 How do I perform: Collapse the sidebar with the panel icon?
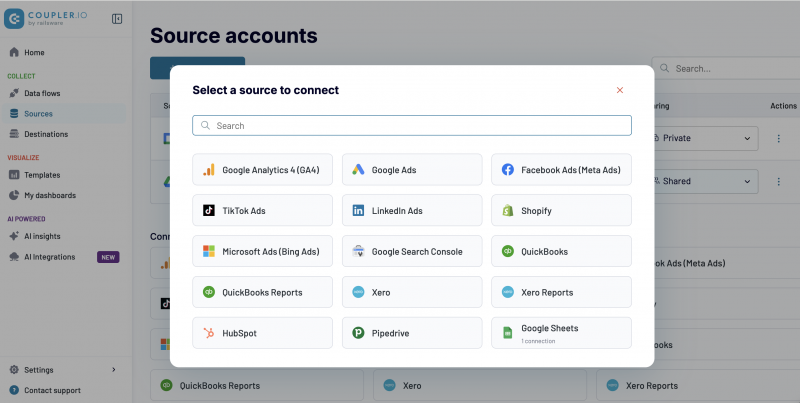117,19
